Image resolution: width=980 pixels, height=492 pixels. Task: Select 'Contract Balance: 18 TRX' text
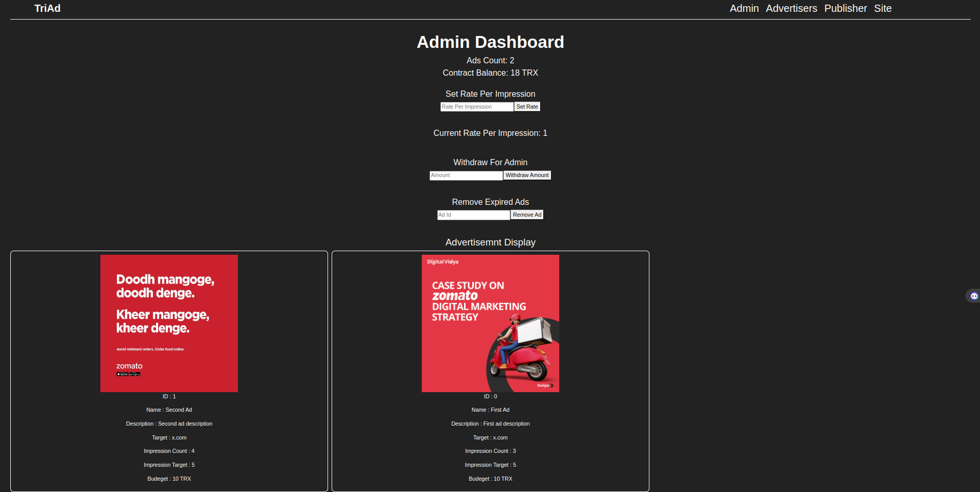tap(490, 73)
